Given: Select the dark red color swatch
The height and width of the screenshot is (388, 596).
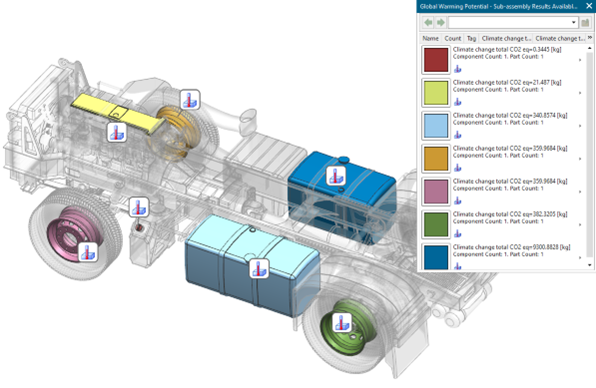Looking at the screenshot, I should tap(436, 60).
